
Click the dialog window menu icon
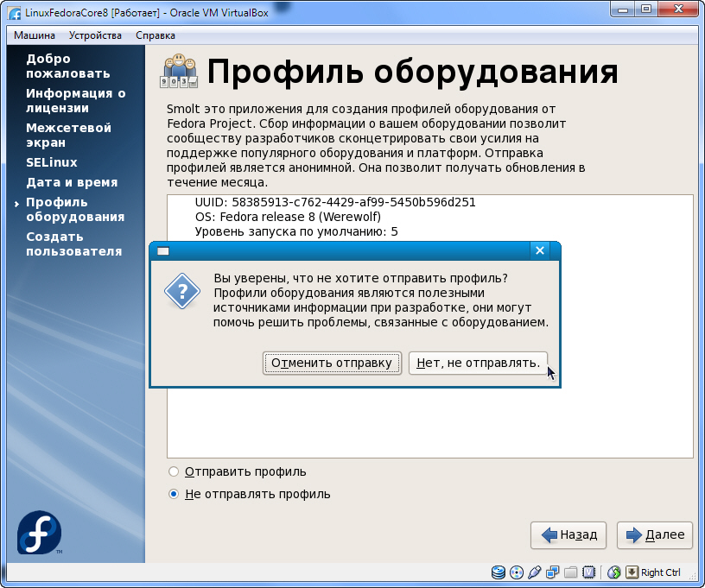pos(163,251)
